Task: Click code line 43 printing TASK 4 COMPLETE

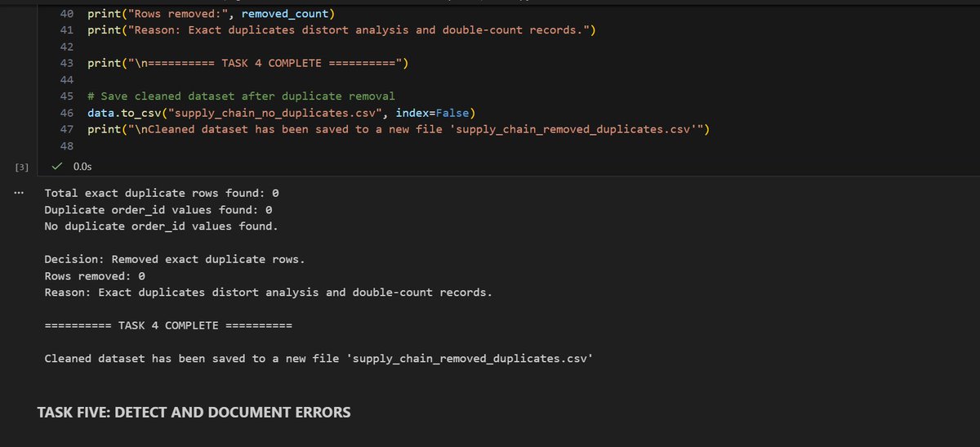Action: pos(248,63)
